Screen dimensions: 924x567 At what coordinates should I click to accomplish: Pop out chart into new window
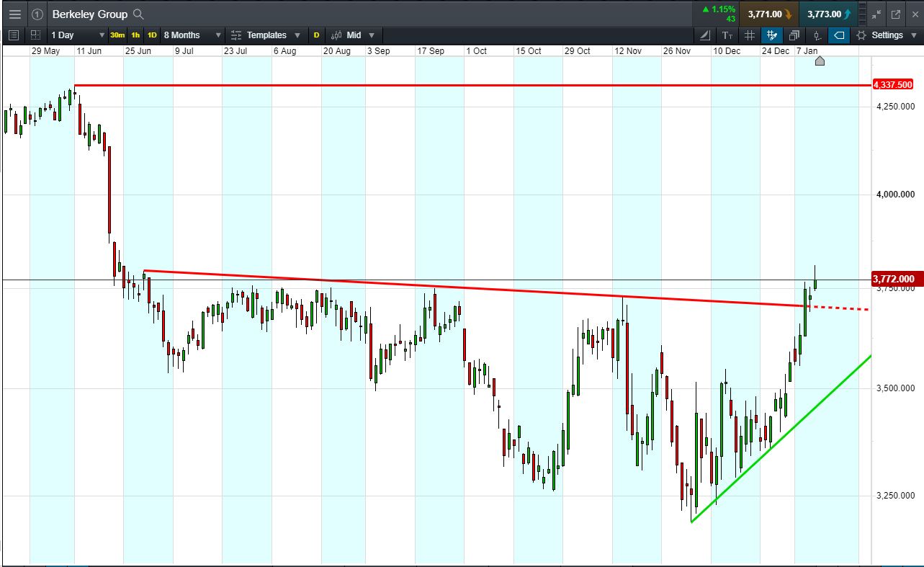point(896,14)
